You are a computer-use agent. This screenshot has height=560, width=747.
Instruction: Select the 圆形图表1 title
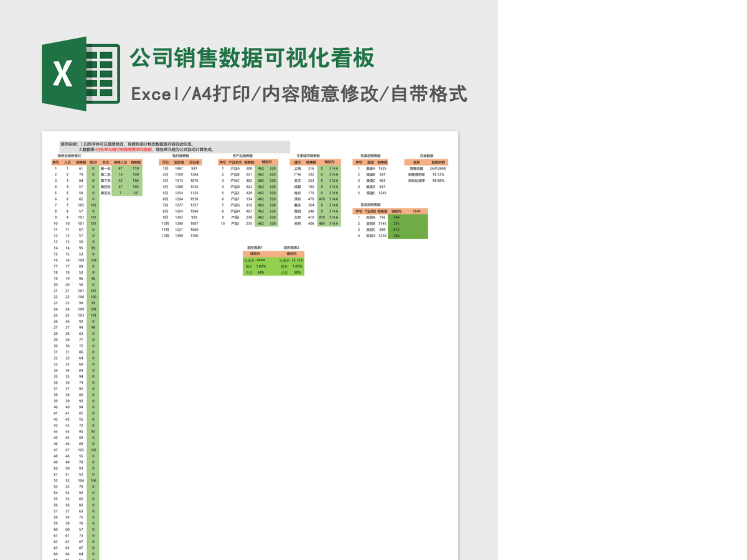click(255, 248)
